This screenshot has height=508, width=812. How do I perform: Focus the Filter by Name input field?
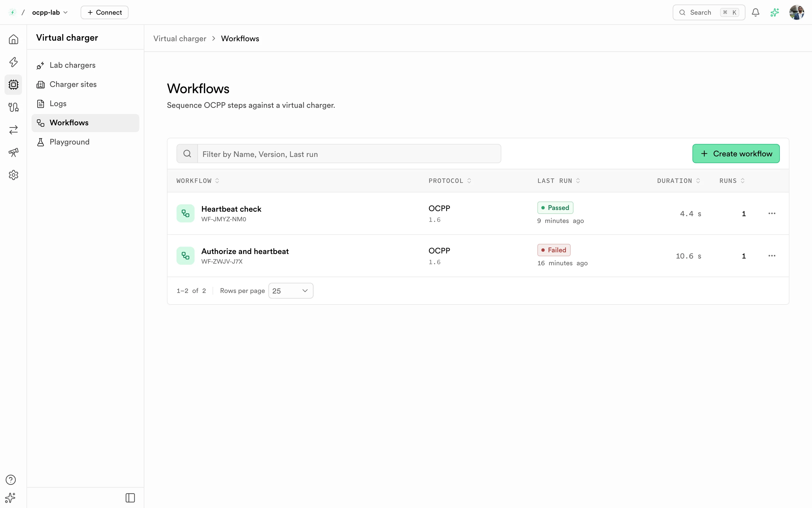point(349,154)
